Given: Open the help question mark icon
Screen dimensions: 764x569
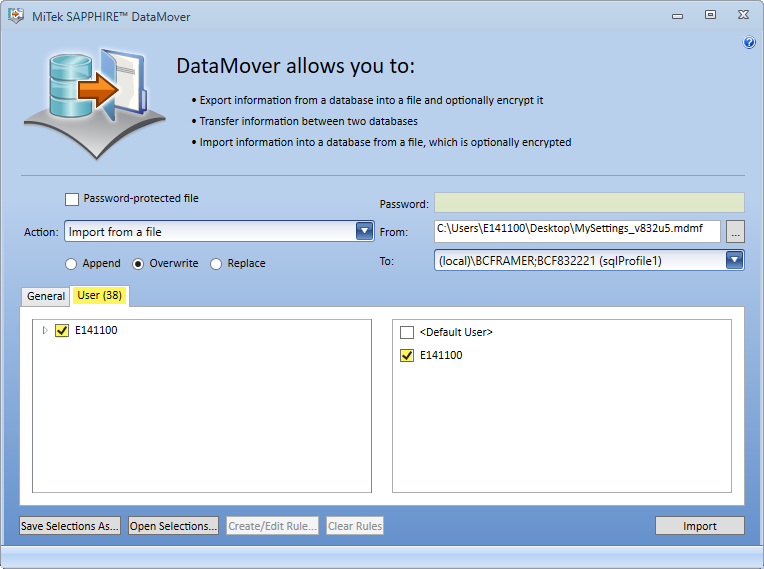Looking at the screenshot, I should pyautogui.click(x=749, y=42).
